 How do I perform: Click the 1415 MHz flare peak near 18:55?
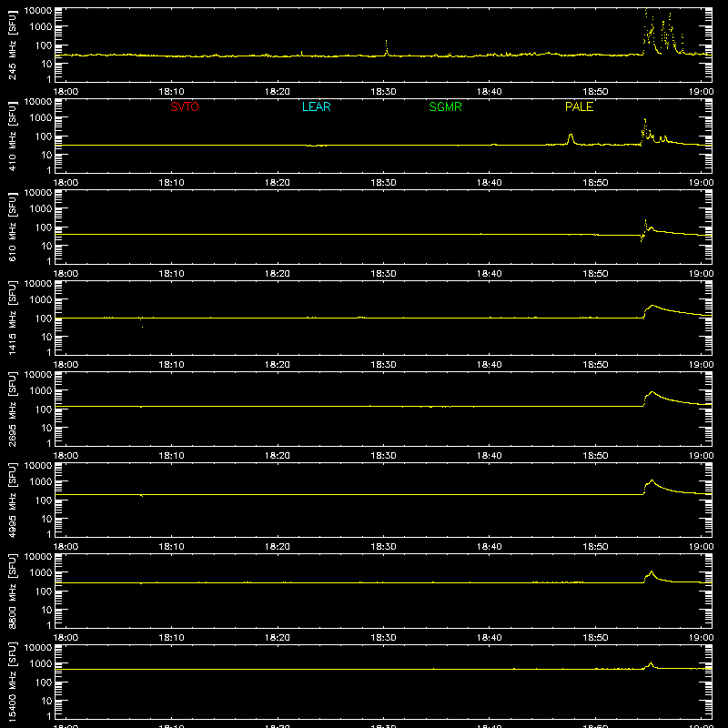652,306
